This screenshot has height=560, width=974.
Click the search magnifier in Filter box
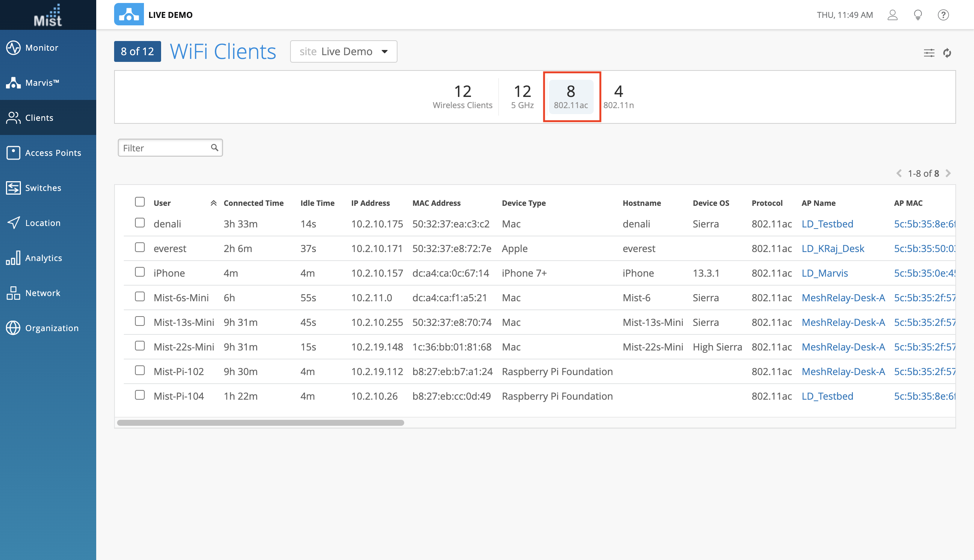point(215,148)
